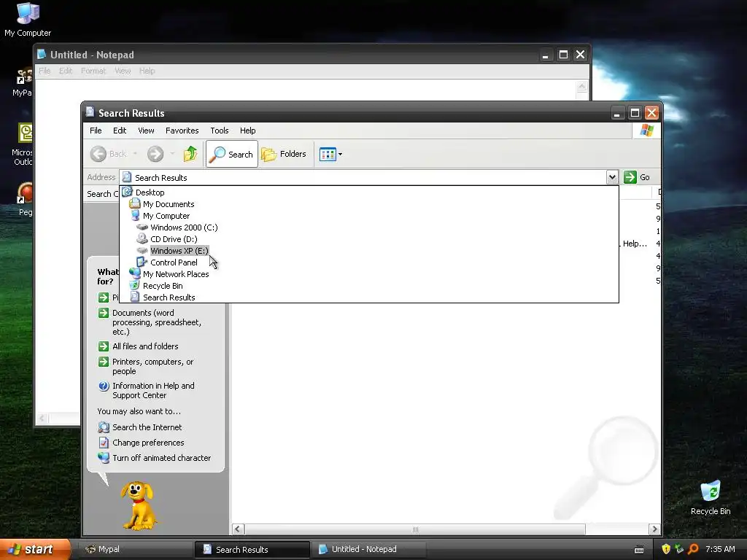Click the network connection tray icon
Viewport: 747px width, 560px height.
click(679, 549)
